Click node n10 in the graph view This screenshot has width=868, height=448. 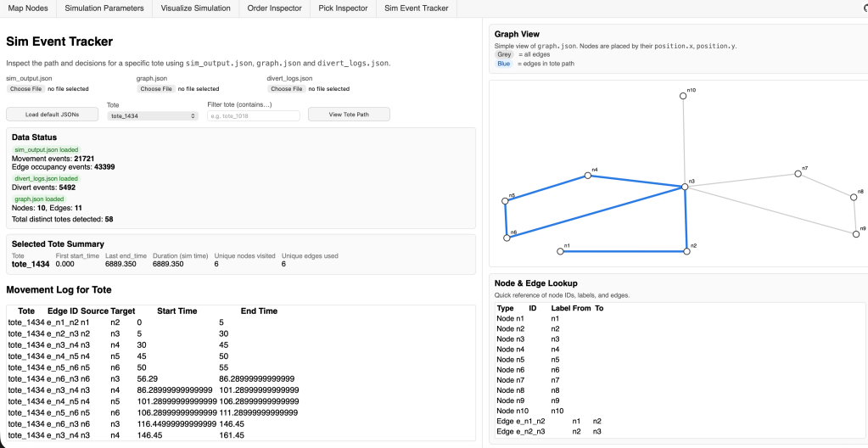click(683, 97)
